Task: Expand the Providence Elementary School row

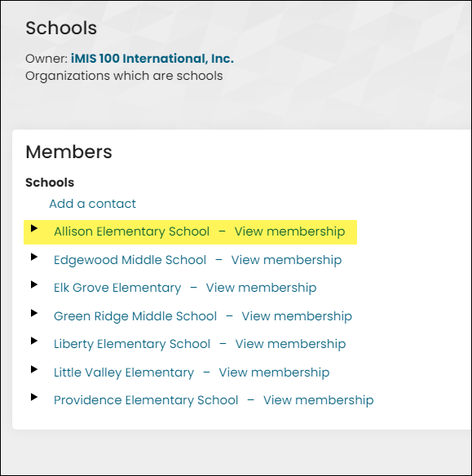Action: [x=34, y=397]
